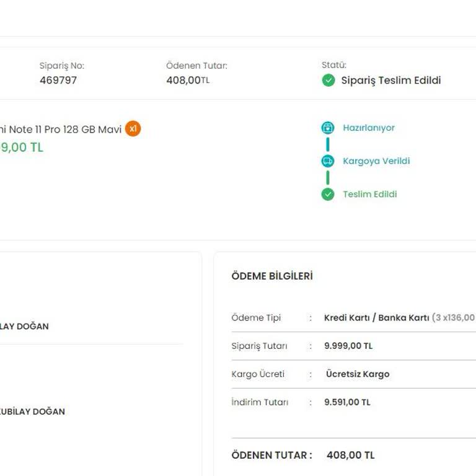The width and height of the screenshot is (476, 476).
Task: Click the Statü label
Action: click(x=334, y=65)
